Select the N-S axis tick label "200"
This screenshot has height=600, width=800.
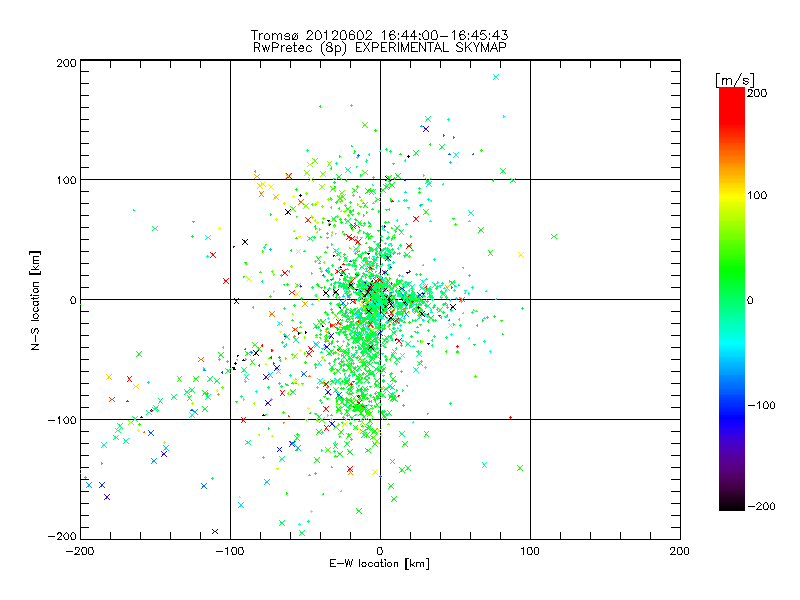[x=67, y=63]
